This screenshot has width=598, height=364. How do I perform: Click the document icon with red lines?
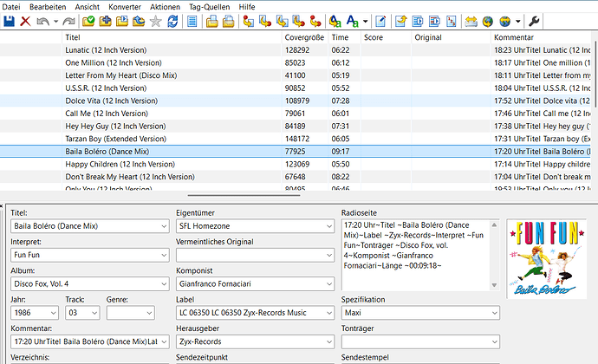[434, 22]
